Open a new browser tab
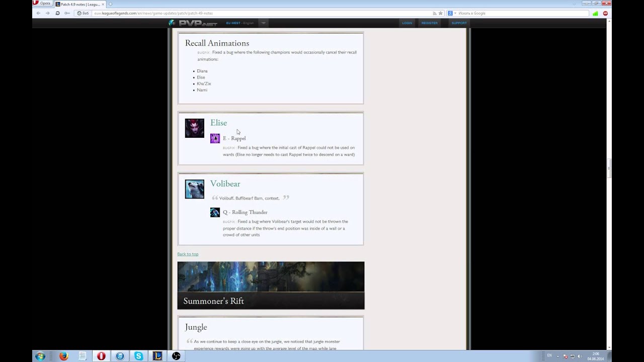 (110, 4)
